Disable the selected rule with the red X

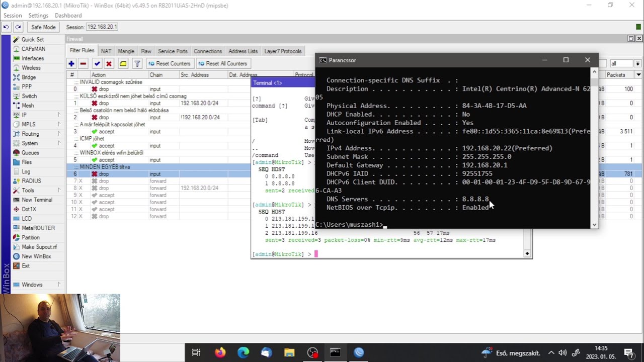[109, 64]
